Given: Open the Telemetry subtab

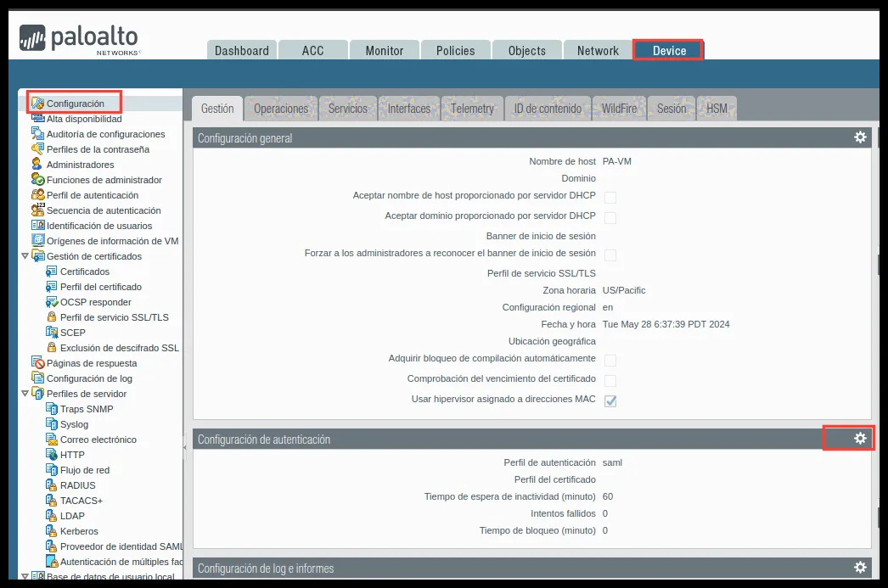Looking at the screenshot, I should 472,108.
